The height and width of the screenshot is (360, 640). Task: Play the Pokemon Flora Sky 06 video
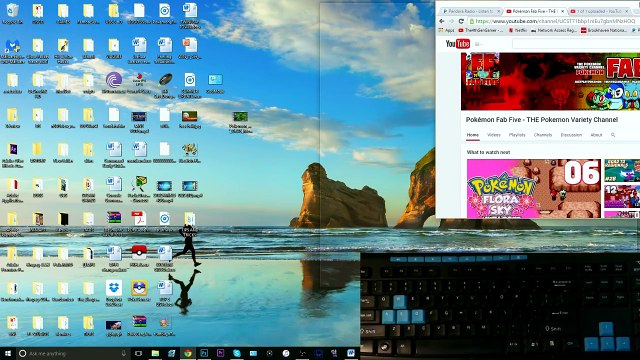(533, 188)
